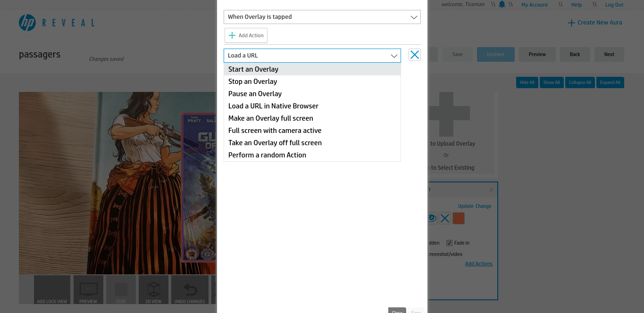This screenshot has width=644, height=313.
Task: Select Start an Overlay option
Action: (312, 69)
